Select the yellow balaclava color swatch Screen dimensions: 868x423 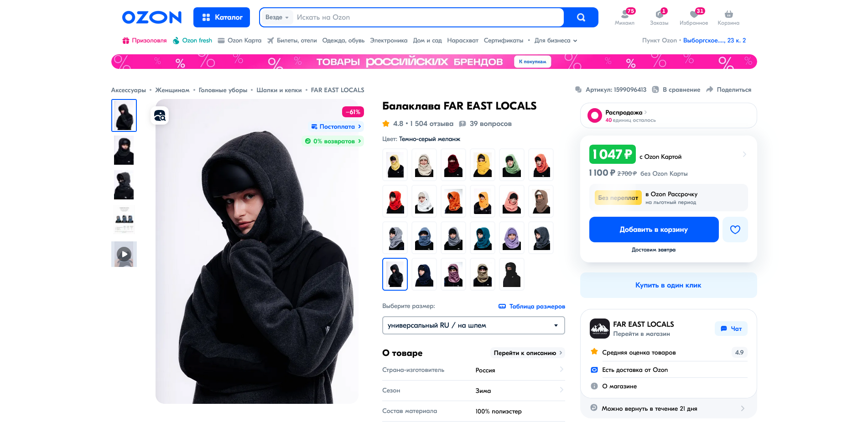point(483,165)
